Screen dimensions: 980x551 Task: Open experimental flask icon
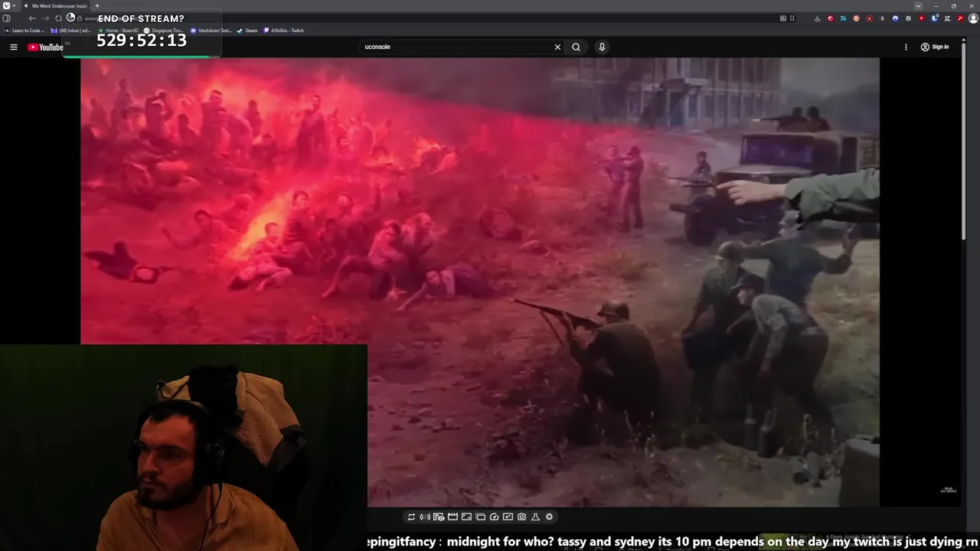point(535,517)
